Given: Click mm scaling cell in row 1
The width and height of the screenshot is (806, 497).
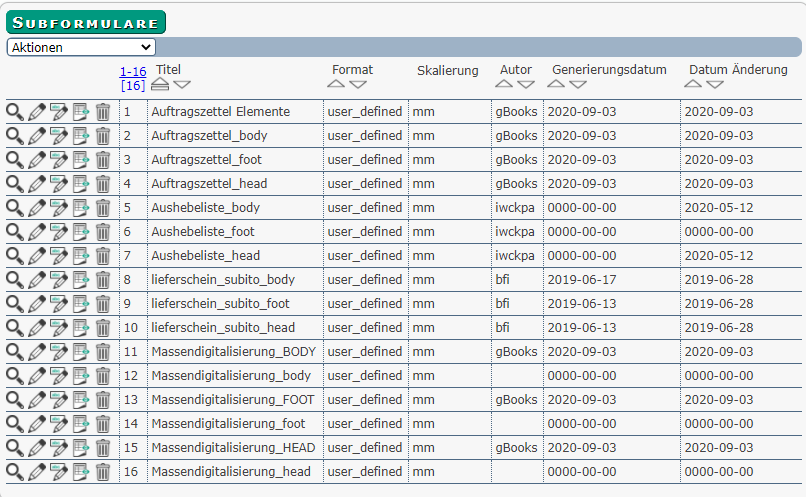Looking at the screenshot, I should 424,112.
